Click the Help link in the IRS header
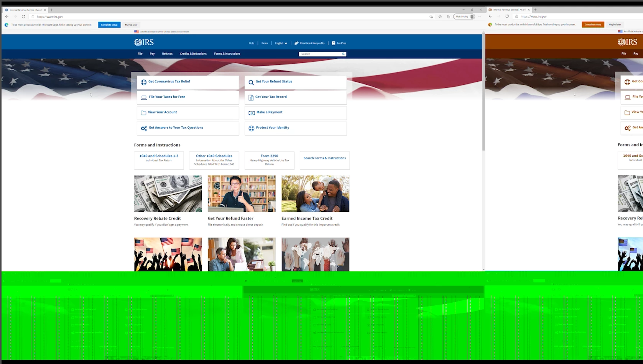This screenshot has width=643, height=364. click(252, 43)
